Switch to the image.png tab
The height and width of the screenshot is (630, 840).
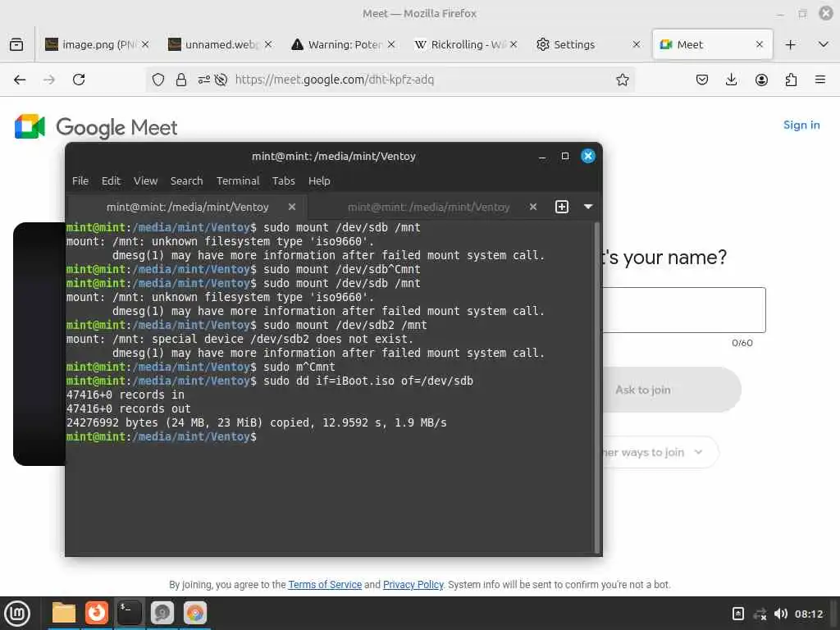[x=97, y=44]
